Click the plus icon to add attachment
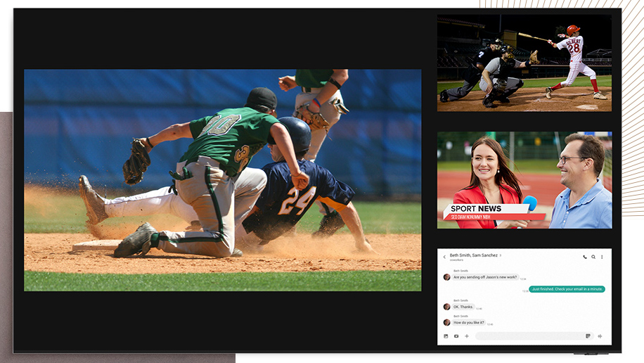The image size is (644, 363). (467, 336)
